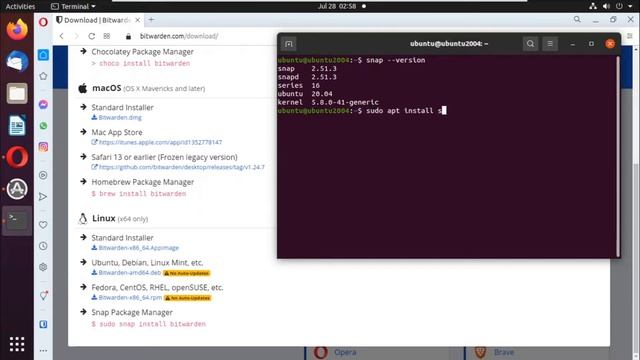Click the 'sudo snap install bitwarden' command
640x360 pixels.
coord(152,324)
